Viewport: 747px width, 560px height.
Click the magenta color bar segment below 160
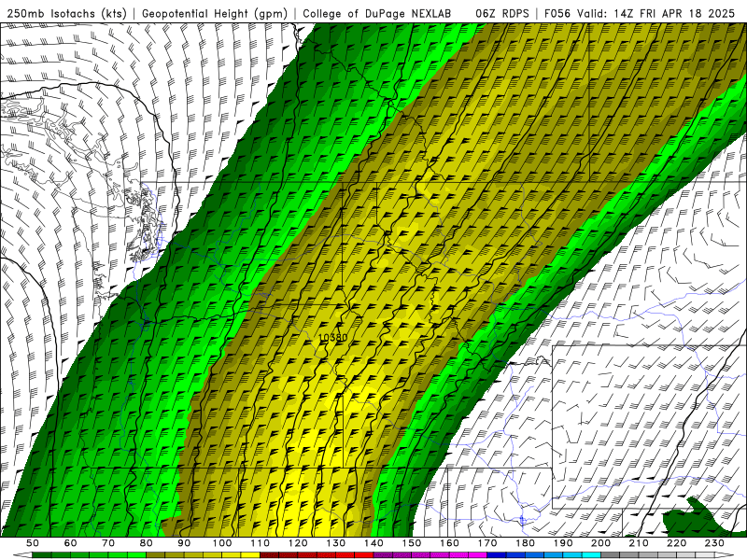(x=459, y=555)
